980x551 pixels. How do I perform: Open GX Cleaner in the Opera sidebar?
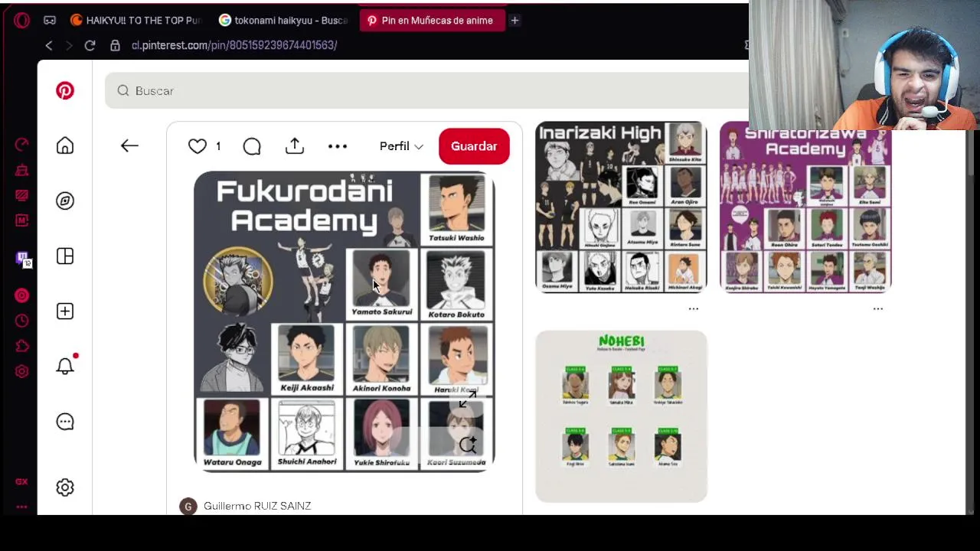coord(21,170)
